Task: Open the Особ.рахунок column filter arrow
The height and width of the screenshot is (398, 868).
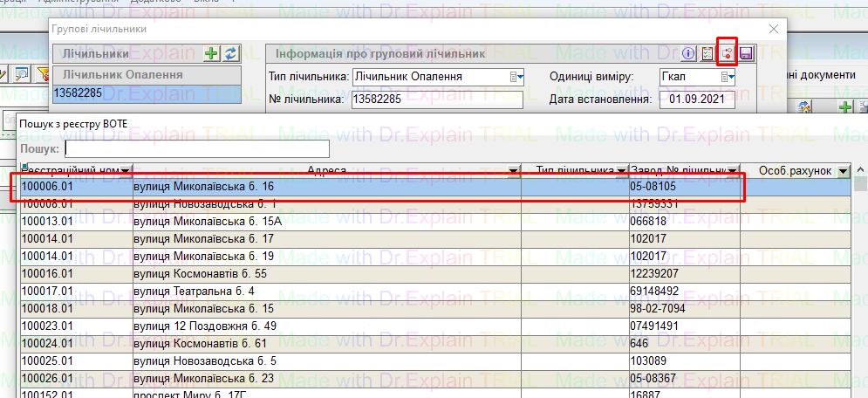Action: tap(844, 171)
